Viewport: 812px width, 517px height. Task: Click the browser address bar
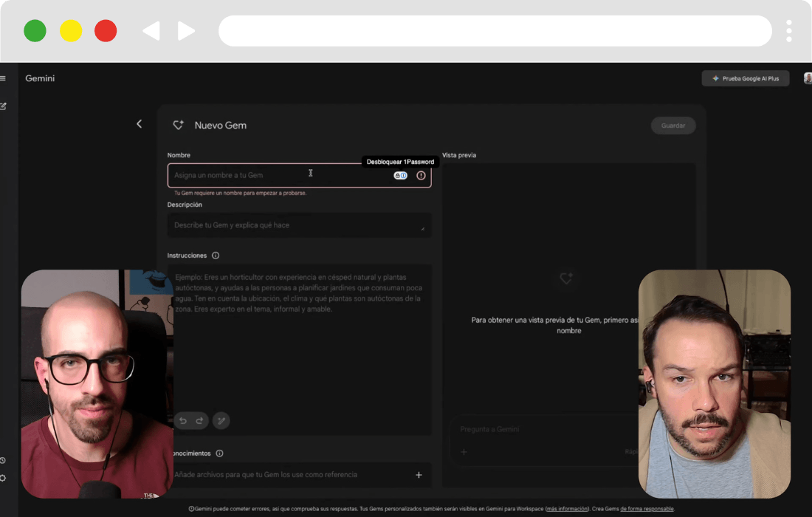click(x=495, y=31)
